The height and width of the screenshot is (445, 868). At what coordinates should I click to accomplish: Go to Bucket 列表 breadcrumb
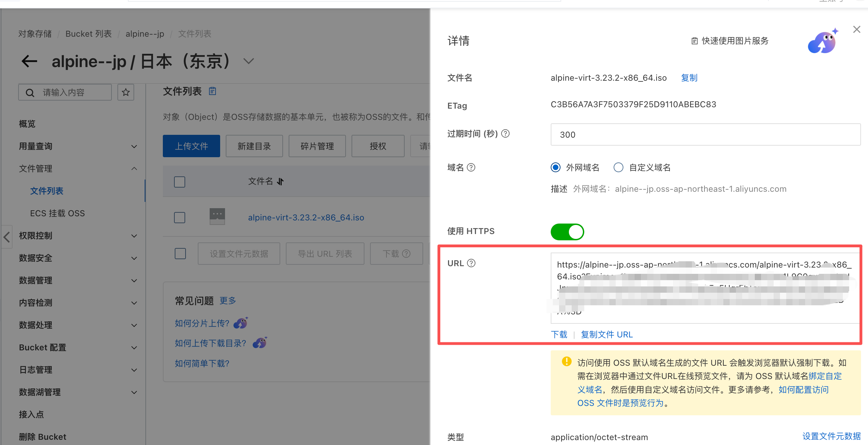[89, 34]
